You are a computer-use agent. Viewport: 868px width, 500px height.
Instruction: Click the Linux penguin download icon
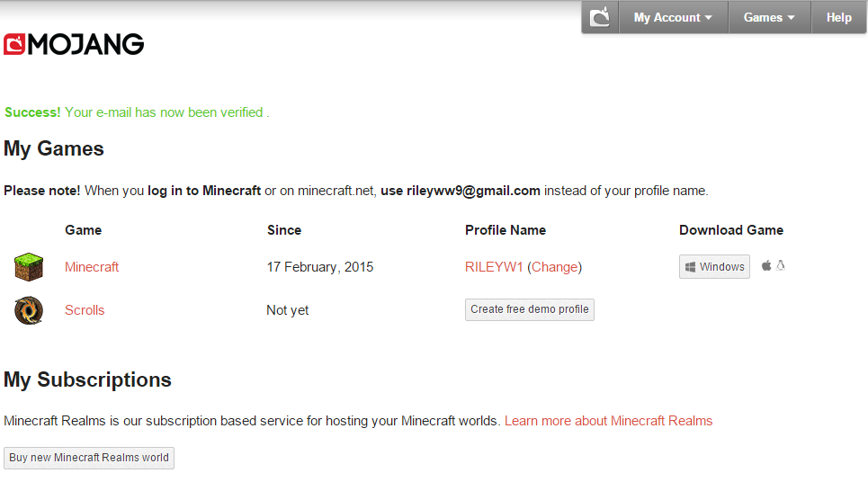[x=781, y=265]
